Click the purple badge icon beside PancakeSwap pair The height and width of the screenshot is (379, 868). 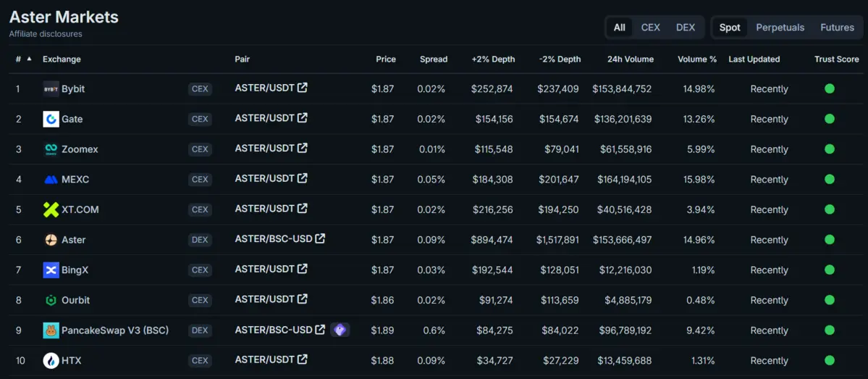pos(340,330)
